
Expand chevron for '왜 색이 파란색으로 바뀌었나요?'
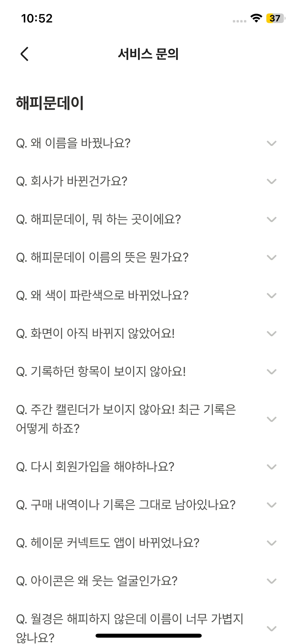click(x=271, y=296)
